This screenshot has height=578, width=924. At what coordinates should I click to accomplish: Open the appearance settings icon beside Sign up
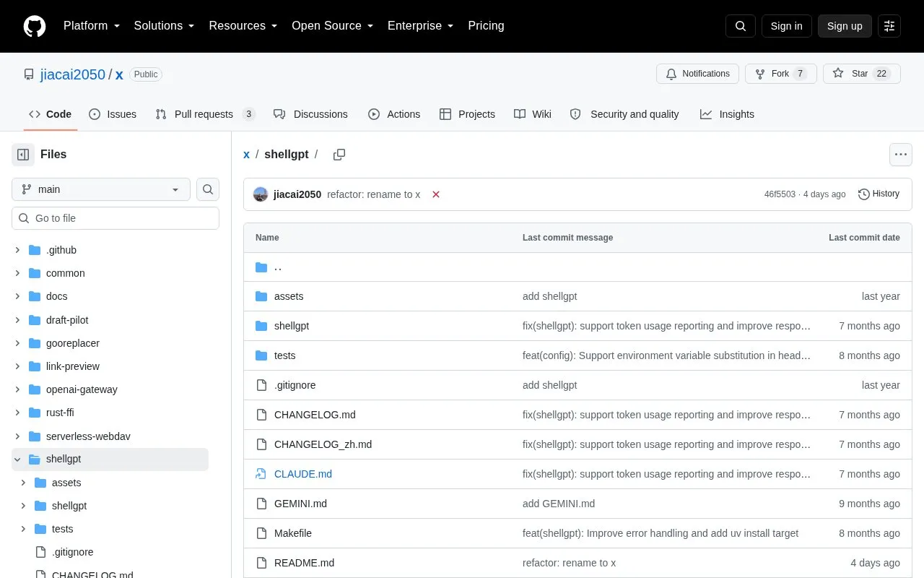889,26
